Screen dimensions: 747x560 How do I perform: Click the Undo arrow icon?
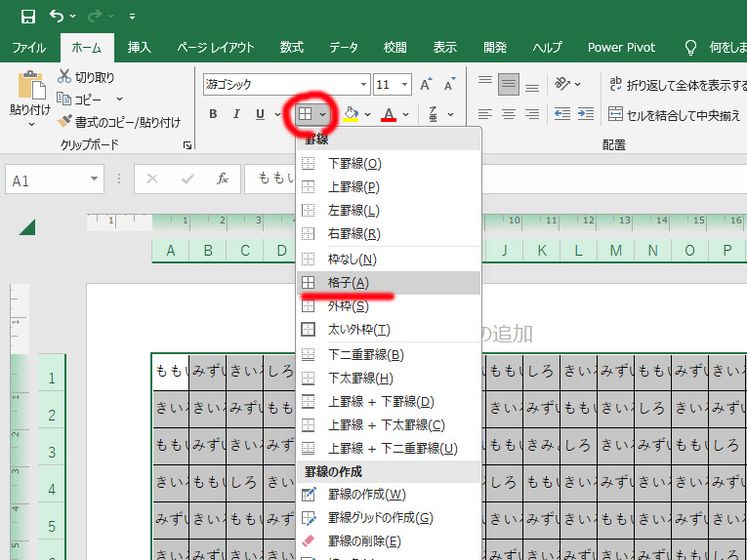coord(57,16)
